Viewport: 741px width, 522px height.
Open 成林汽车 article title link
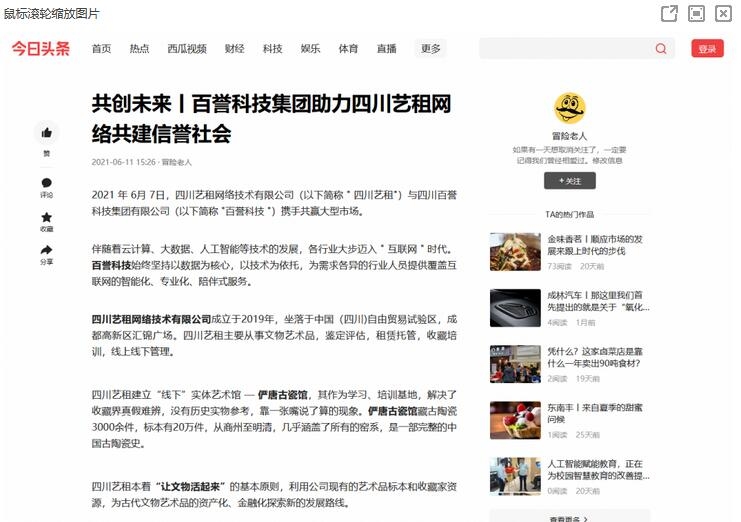(598, 301)
